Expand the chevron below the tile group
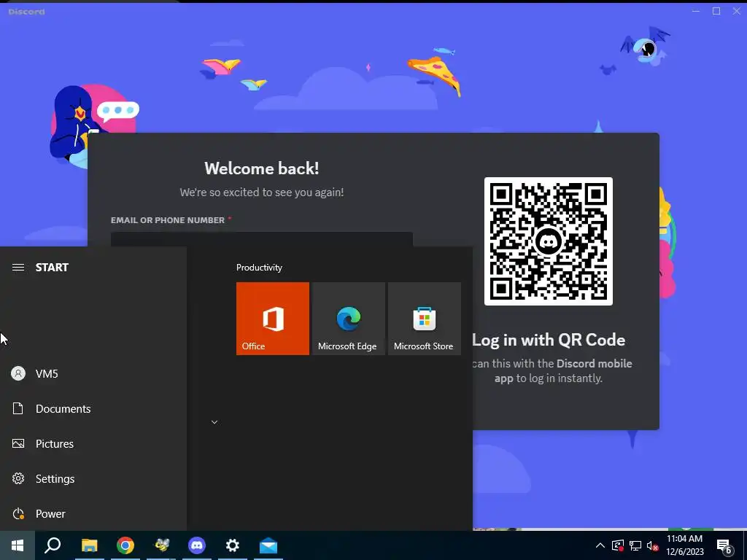The image size is (747, 560). click(x=214, y=422)
